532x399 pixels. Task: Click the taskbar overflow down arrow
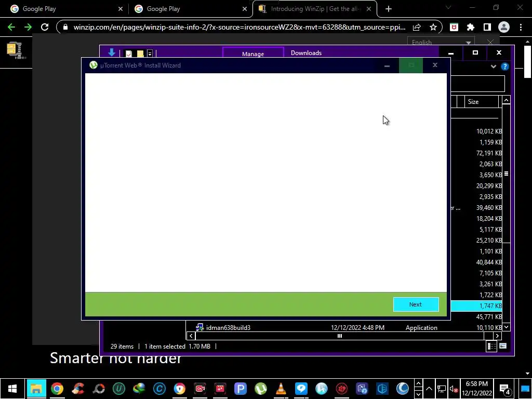(418, 394)
